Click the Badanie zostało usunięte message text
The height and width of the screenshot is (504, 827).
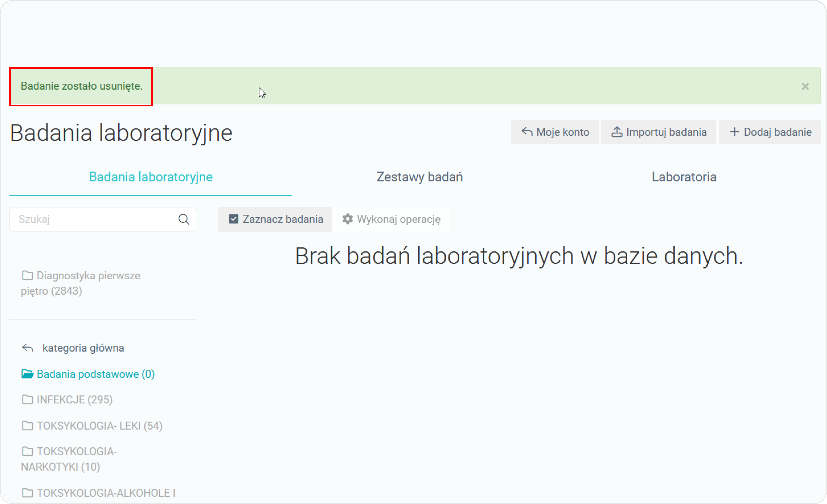[x=82, y=86]
